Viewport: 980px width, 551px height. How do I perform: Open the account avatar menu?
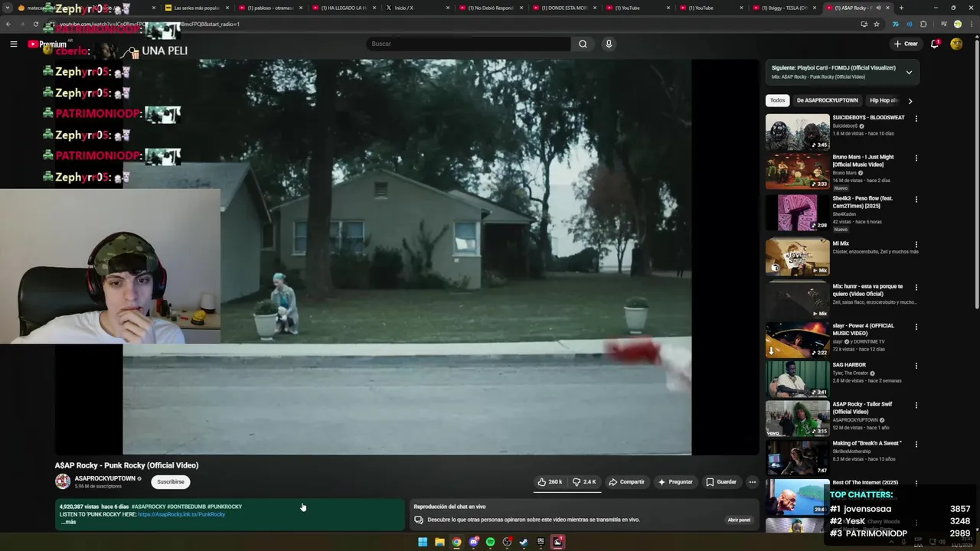pyautogui.click(x=956, y=44)
